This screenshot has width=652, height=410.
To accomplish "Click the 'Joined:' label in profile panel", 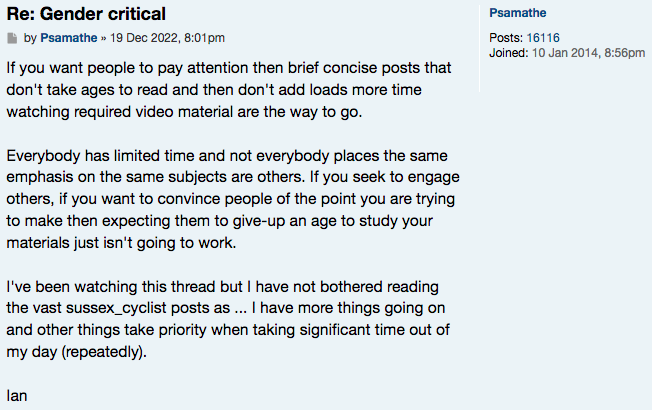I will pos(510,53).
